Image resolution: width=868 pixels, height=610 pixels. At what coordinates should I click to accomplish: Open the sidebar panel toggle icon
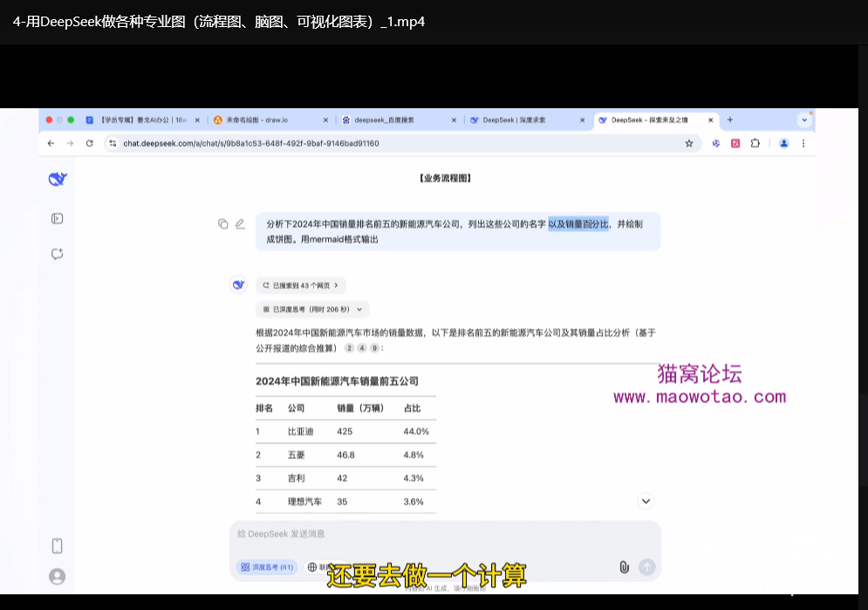tap(58, 219)
